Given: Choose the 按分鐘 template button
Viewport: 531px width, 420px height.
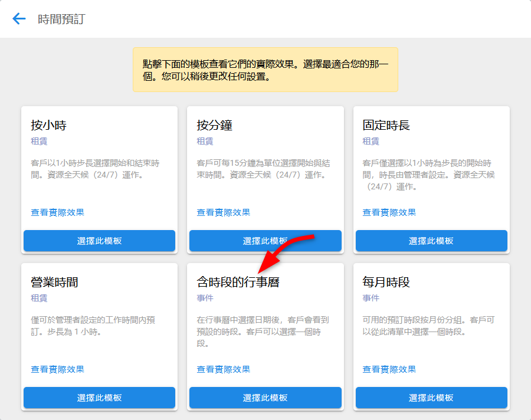Looking at the screenshot, I should pos(265,241).
